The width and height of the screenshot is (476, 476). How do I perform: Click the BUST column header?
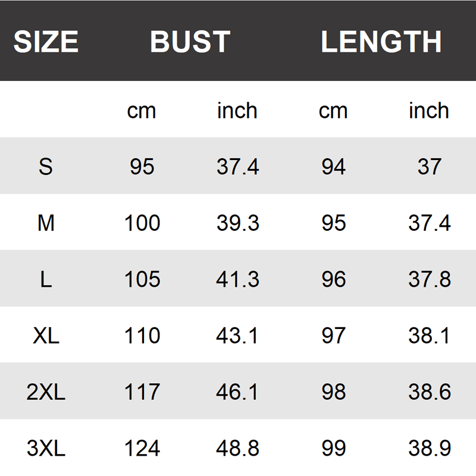(190, 42)
